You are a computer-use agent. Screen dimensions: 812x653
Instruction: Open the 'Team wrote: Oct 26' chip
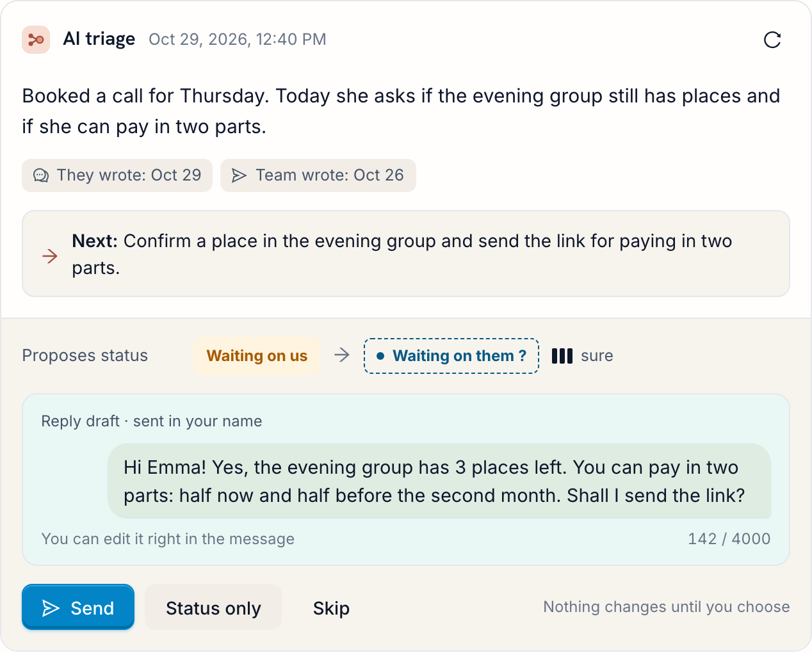318,175
